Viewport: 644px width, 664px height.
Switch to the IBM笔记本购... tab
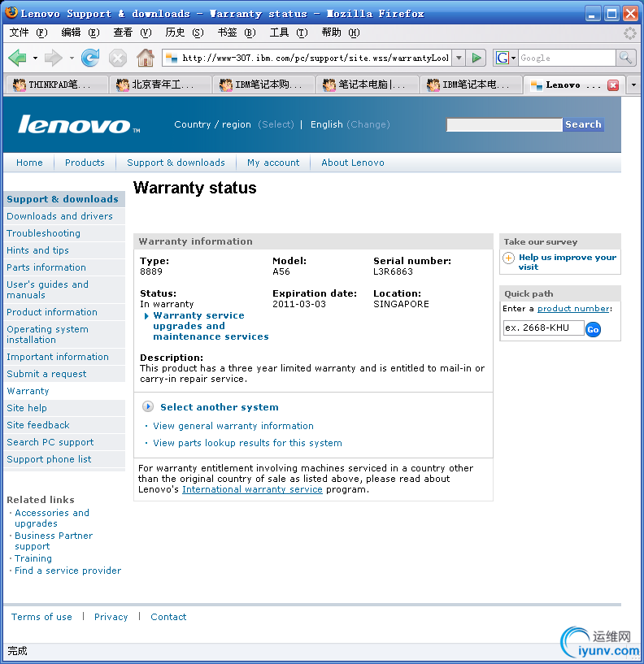[263, 85]
